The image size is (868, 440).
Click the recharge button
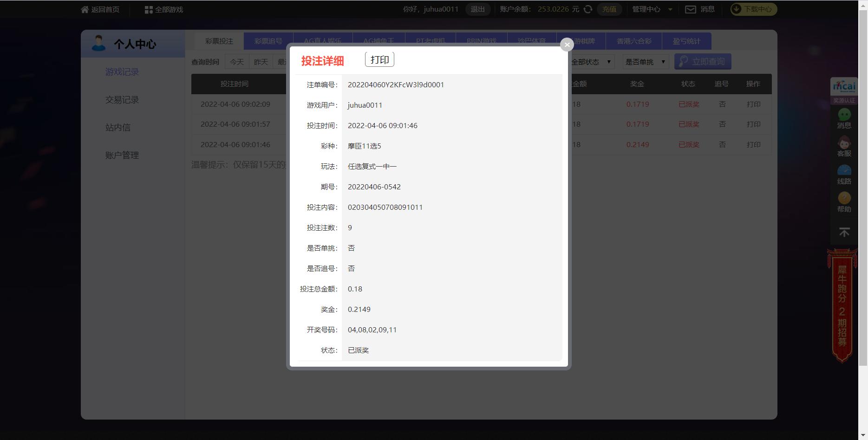tap(609, 9)
